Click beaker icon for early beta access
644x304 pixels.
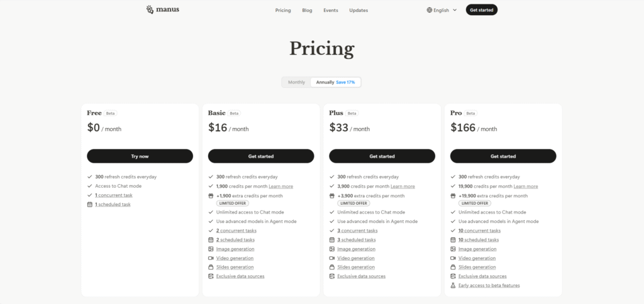tap(453, 286)
